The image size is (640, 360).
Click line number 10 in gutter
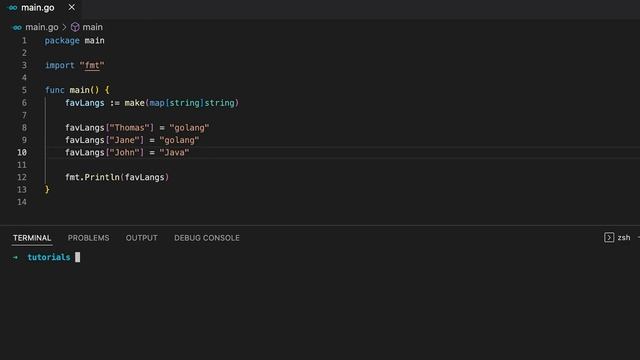(x=22, y=152)
